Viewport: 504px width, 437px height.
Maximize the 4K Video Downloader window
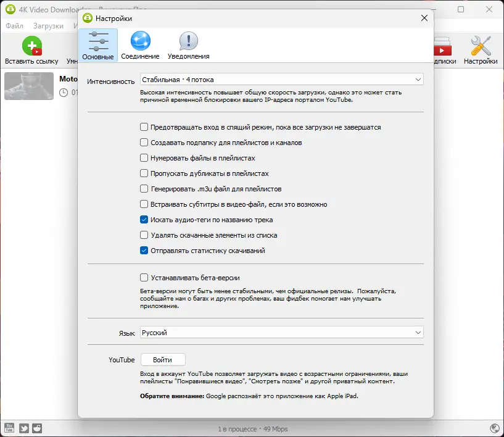coord(461,9)
